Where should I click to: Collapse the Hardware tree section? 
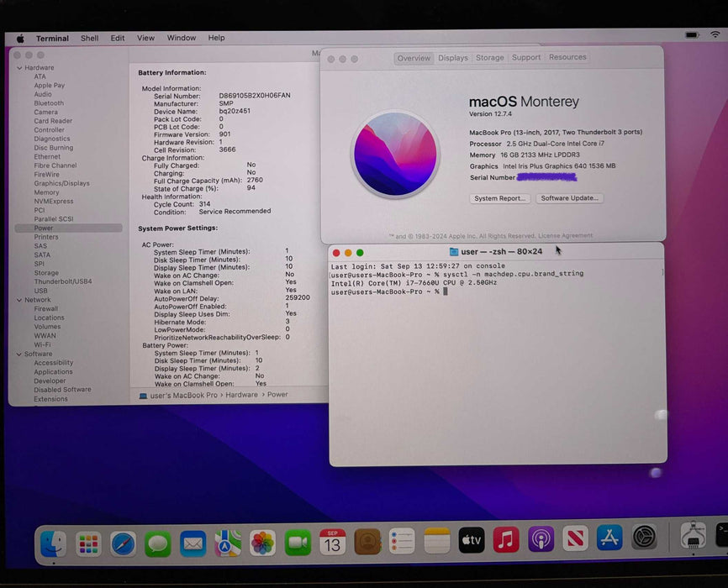click(x=19, y=68)
